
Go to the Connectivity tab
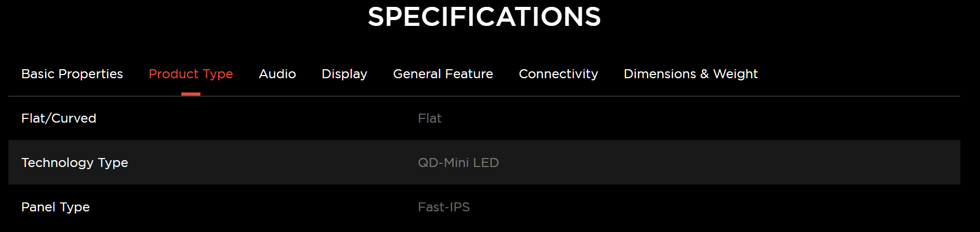[x=558, y=74]
